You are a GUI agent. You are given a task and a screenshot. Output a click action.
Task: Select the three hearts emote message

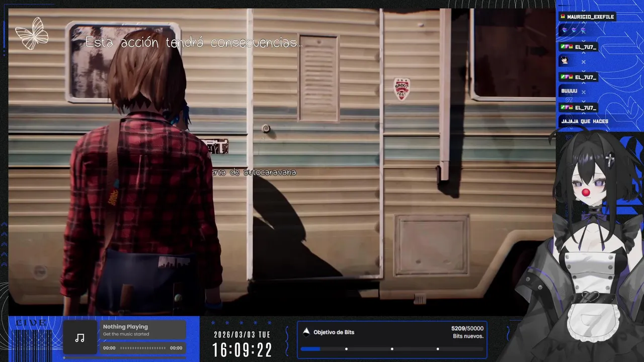[573, 30]
